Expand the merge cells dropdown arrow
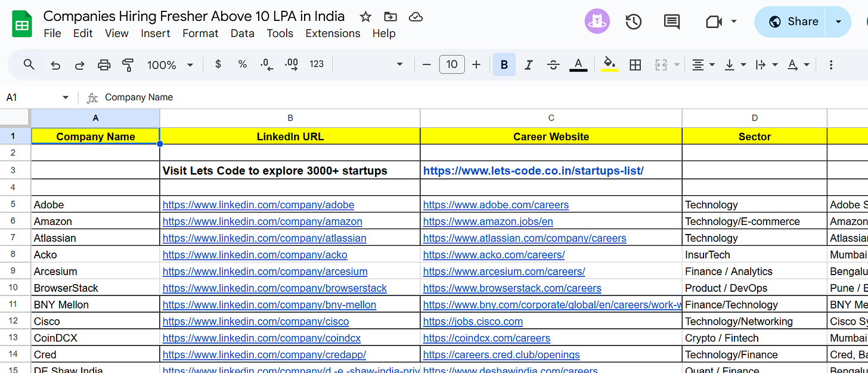The image size is (868, 373). coord(677,65)
